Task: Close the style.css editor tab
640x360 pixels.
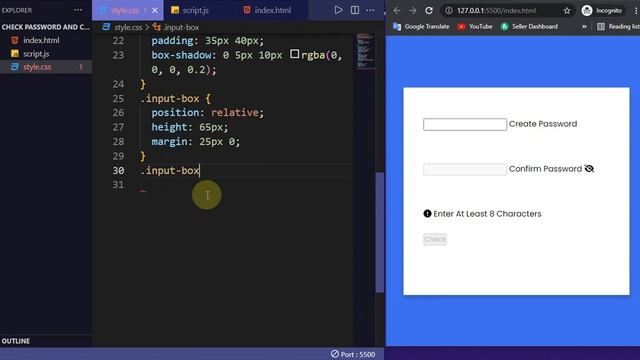Action: pyautogui.click(x=155, y=10)
